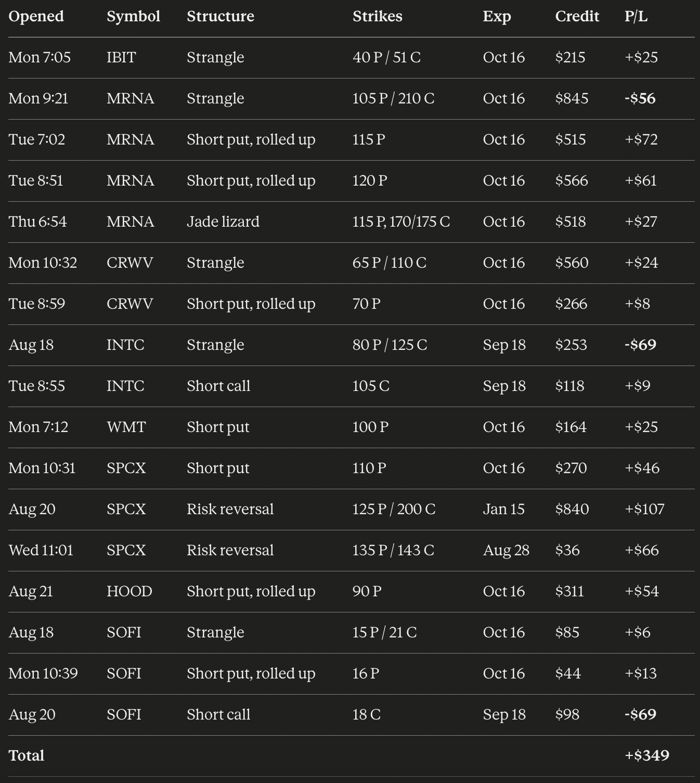700x783 pixels.
Task: Click the Opened column header
Action: click(x=36, y=16)
